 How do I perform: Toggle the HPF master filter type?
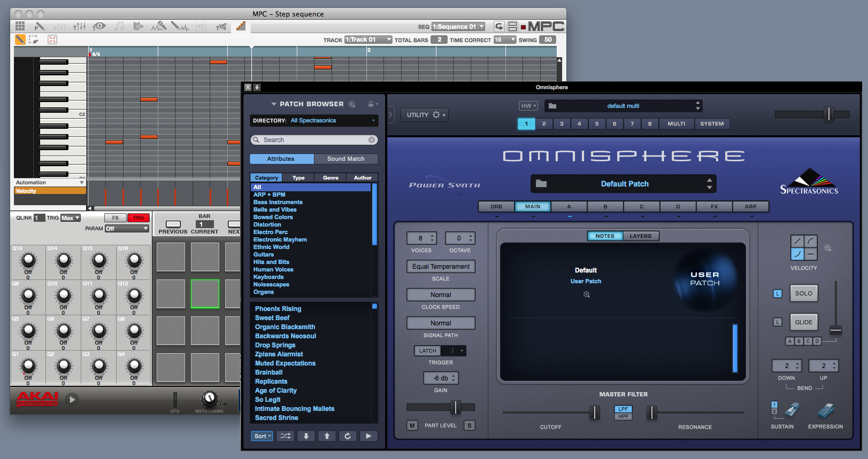point(623,416)
